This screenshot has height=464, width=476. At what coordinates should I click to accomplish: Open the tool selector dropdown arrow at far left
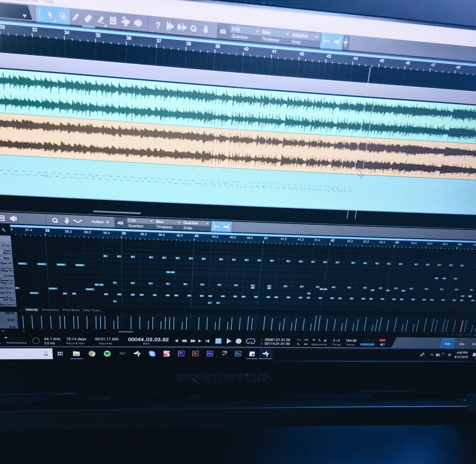(x=25, y=16)
